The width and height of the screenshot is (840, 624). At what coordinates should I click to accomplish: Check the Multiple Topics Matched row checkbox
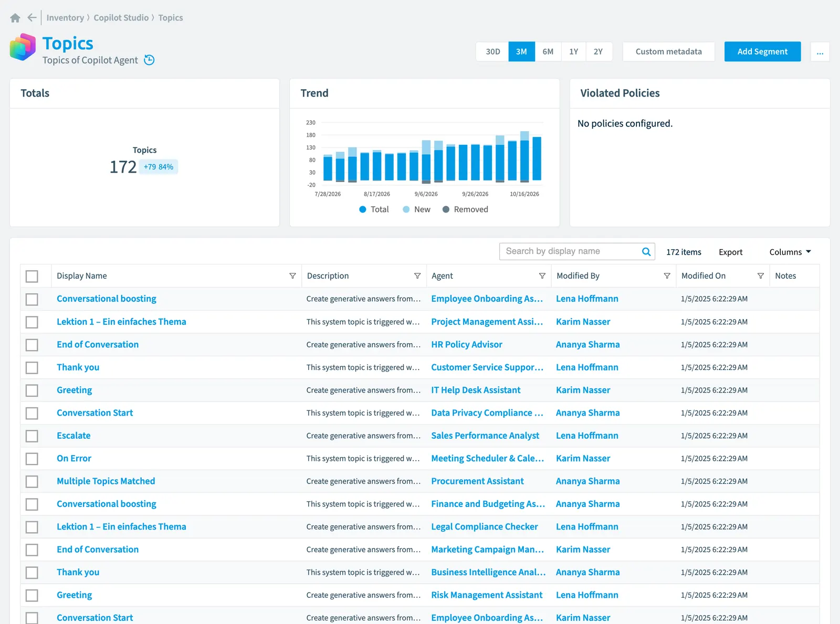(32, 481)
